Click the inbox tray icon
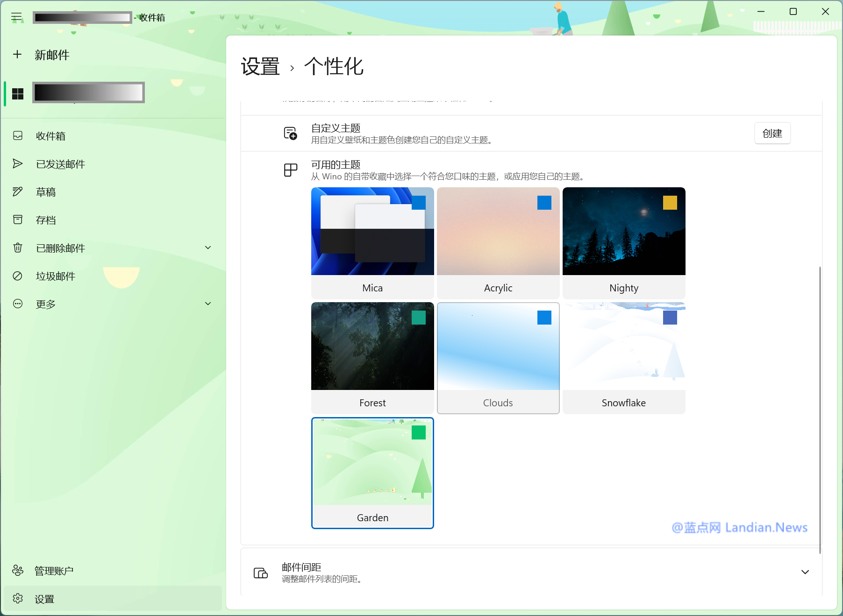This screenshot has height=616, width=843. pos(18,136)
